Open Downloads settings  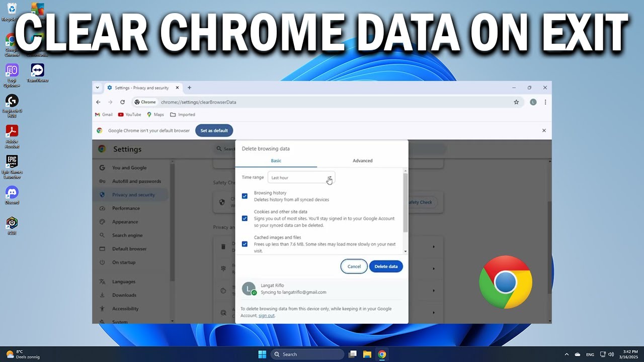(124, 296)
